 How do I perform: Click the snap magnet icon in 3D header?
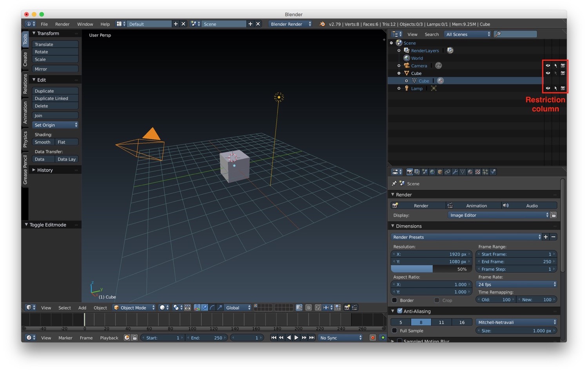pyautogui.click(x=318, y=308)
